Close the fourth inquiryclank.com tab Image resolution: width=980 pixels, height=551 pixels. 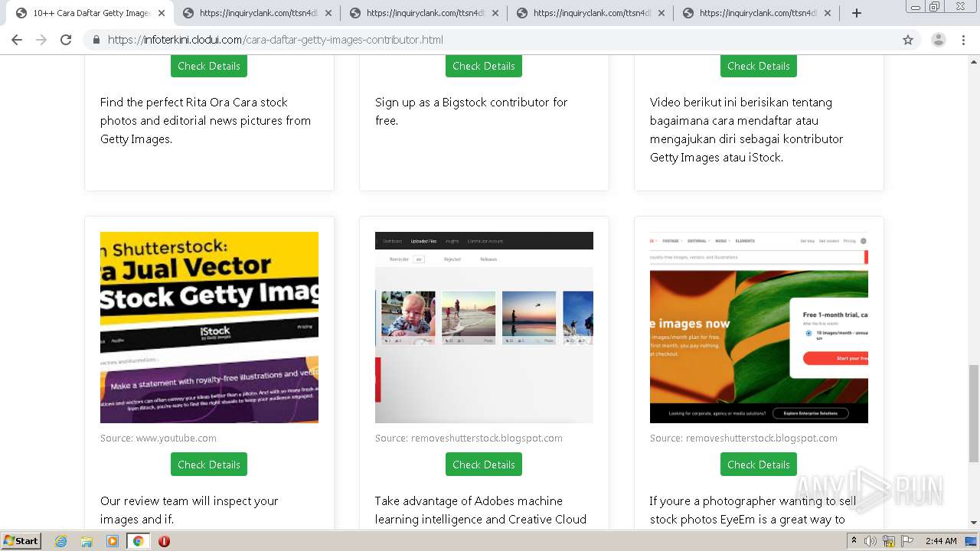tap(661, 13)
